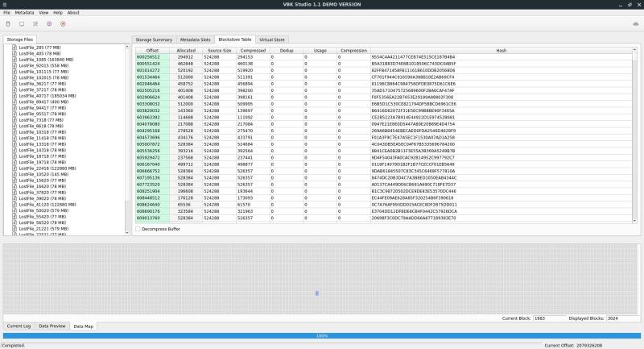The height and width of the screenshot is (349, 644).
Task: Select LostFile_56520 (78 MB) in file list
Action: coord(42,222)
